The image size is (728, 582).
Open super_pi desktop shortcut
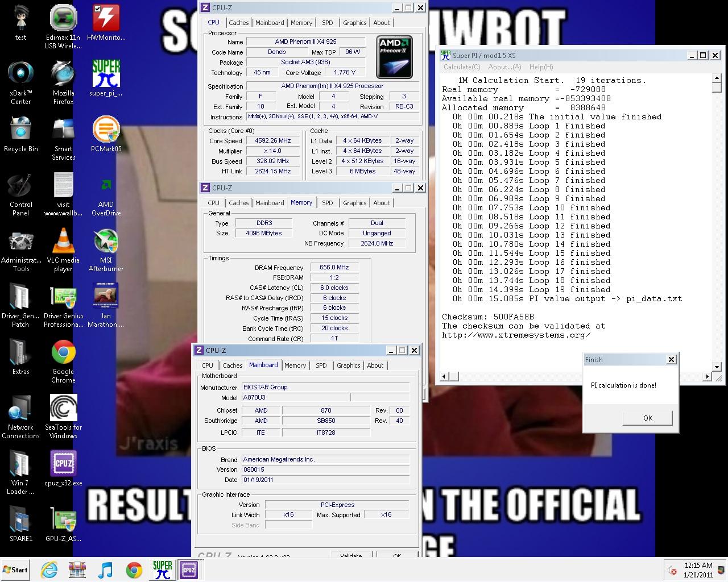coord(106,78)
